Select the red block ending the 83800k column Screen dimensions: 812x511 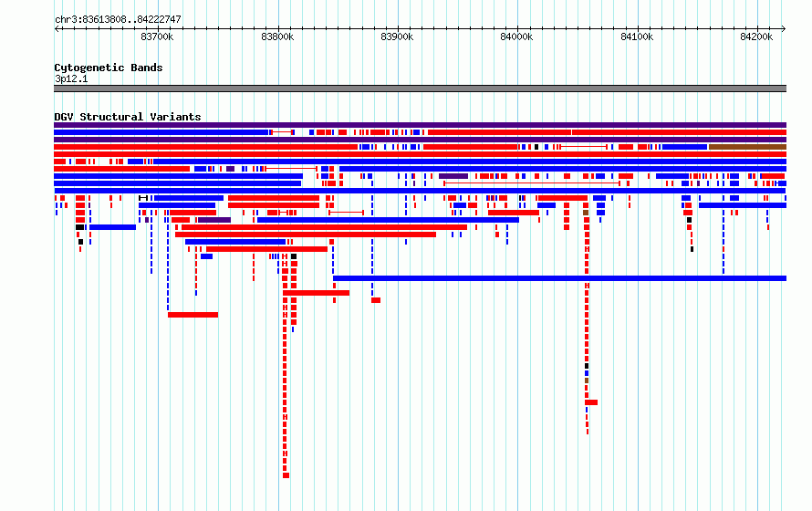[x=286, y=475]
